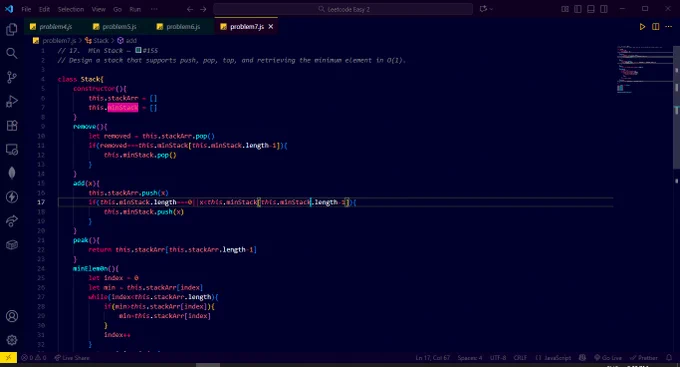Open the Accounts menu icon
Screen dimensions: 680x367
tap(12, 316)
